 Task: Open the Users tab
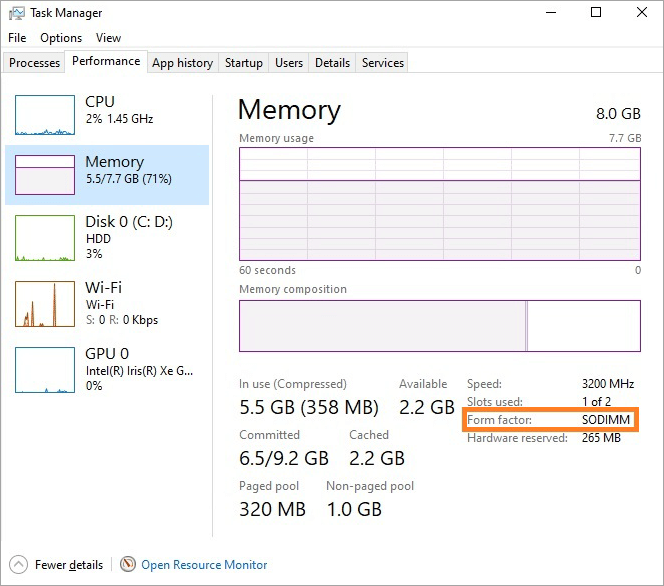[x=289, y=63]
